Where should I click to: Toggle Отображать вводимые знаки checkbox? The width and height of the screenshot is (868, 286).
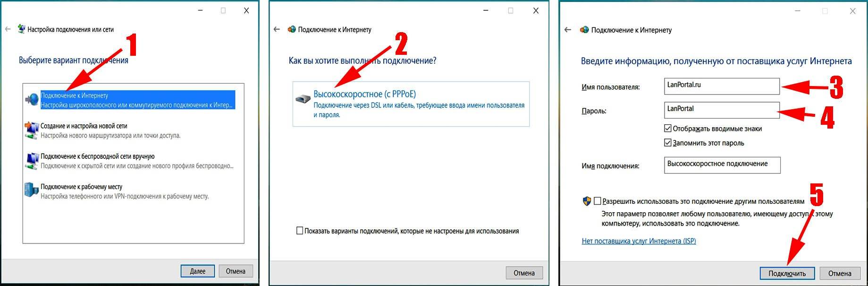pyautogui.click(x=667, y=129)
